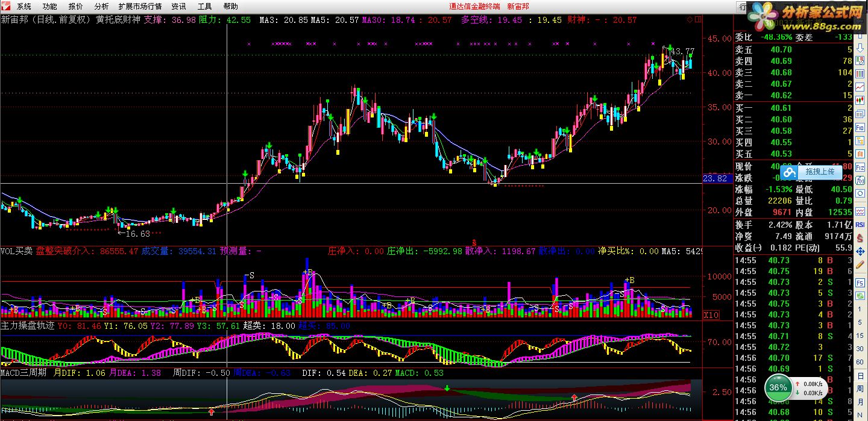Click the 总量 22206 value

(x=780, y=201)
